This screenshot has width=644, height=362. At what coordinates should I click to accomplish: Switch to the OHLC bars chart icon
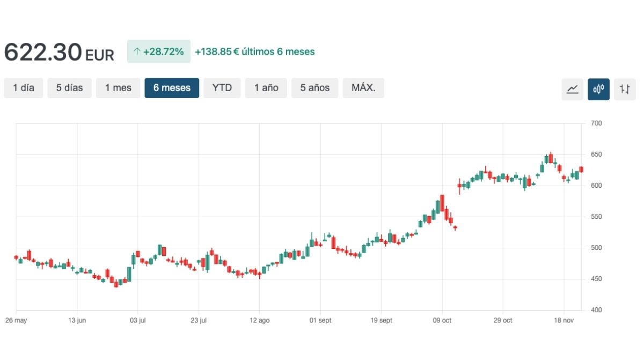click(624, 89)
